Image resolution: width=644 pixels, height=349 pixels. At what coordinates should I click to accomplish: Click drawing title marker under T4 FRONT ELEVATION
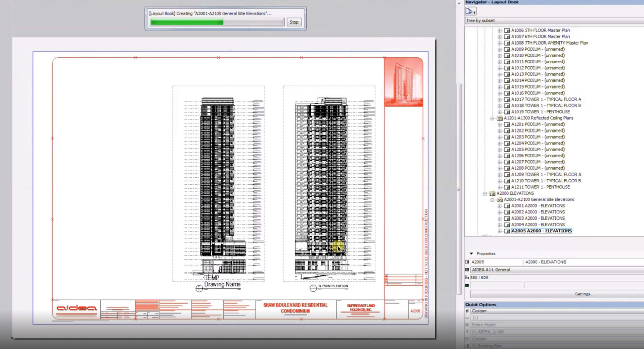[x=313, y=288]
